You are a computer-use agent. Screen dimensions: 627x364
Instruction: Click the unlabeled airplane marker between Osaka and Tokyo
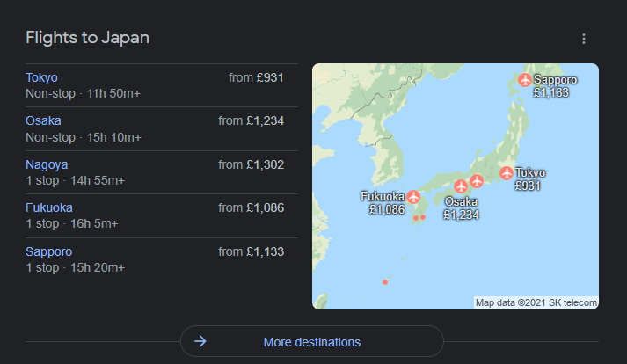click(477, 181)
